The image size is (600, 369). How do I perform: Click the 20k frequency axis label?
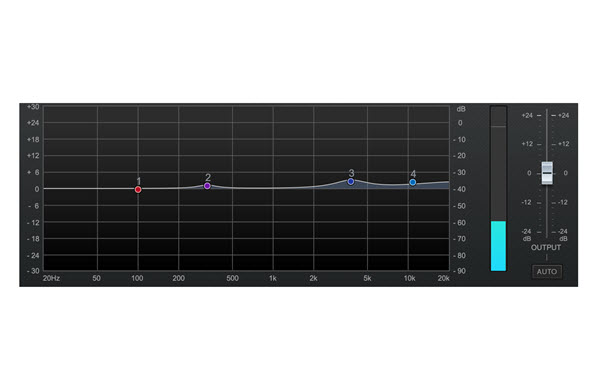click(x=443, y=278)
